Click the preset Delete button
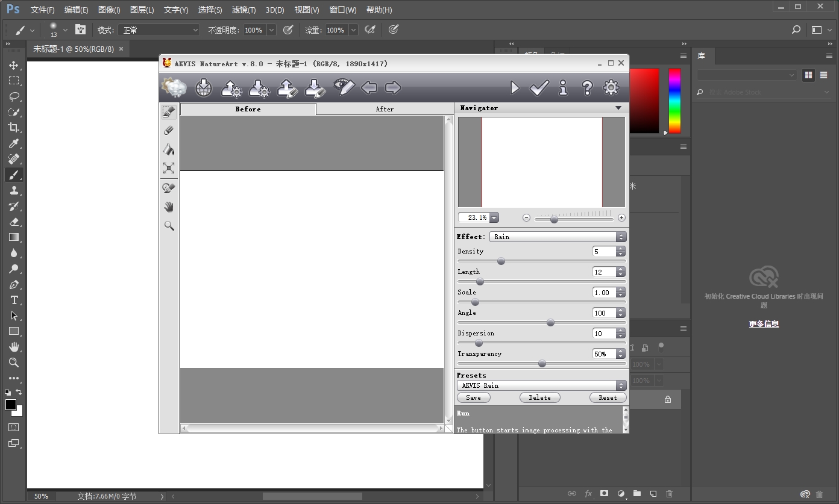 pos(540,397)
